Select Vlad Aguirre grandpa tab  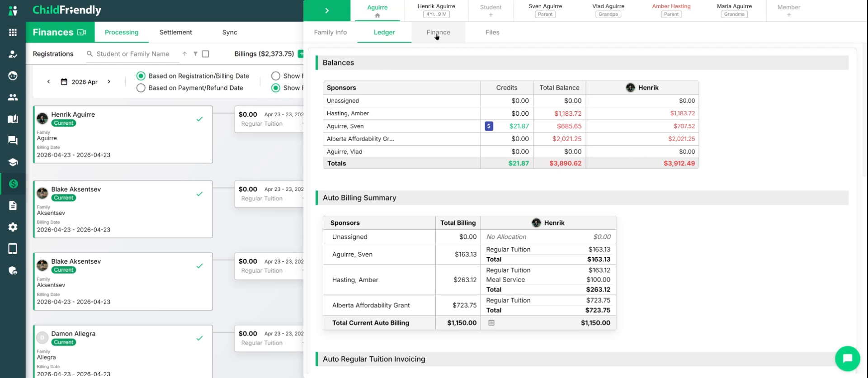(608, 10)
